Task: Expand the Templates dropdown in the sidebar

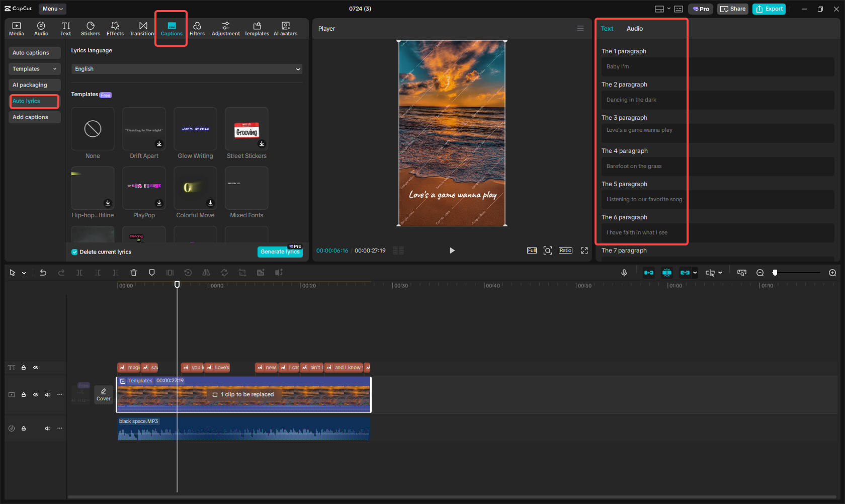Action: (x=34, y=68)
